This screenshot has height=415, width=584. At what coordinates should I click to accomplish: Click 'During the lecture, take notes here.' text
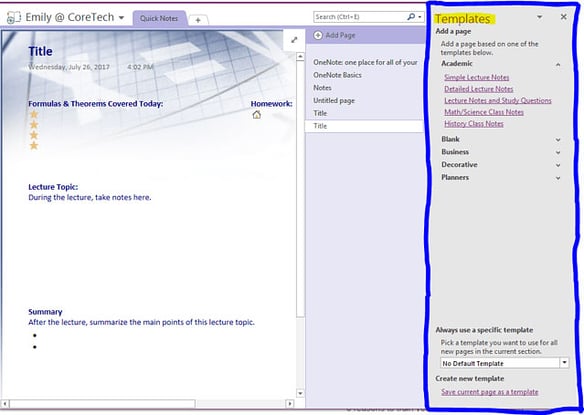tap(90, 197)
